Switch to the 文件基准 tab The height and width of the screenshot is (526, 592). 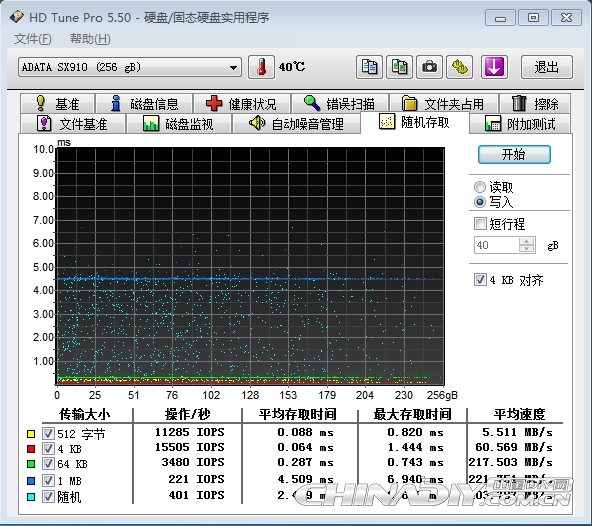[72, 124]
